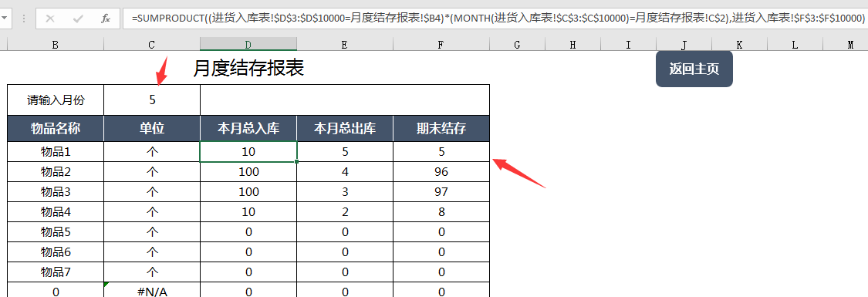Select the month input cell containing 5
Screen dimensions: 868x297
click(x=152, y=100)
